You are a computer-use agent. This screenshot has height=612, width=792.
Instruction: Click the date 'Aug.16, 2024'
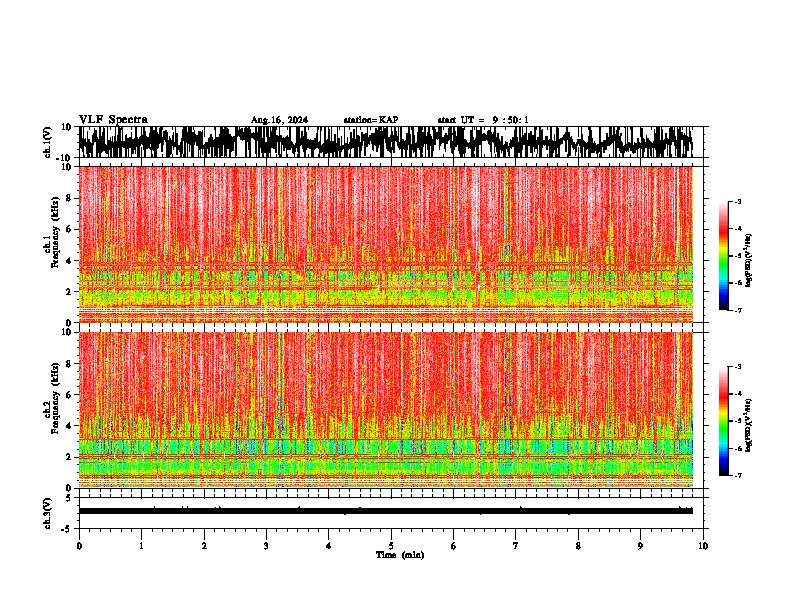[279, 120]
